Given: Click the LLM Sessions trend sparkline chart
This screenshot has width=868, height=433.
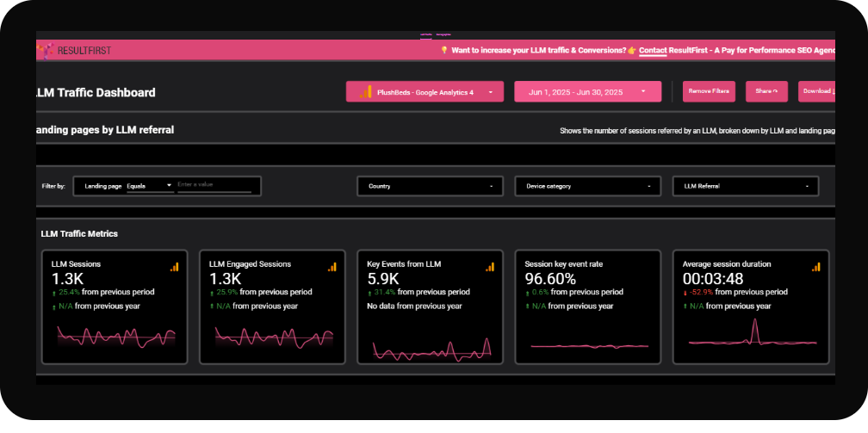Looking at the screenshot, I should tap(115, 336).
